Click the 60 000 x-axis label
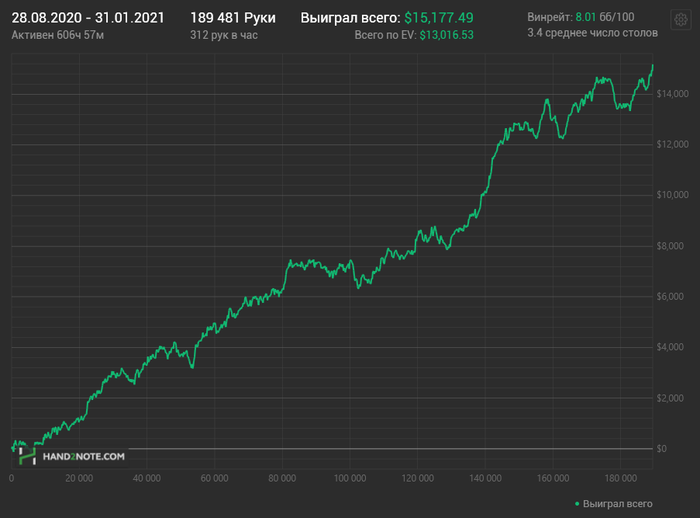Viewport: 700px width, 518px height. [214, 478]
